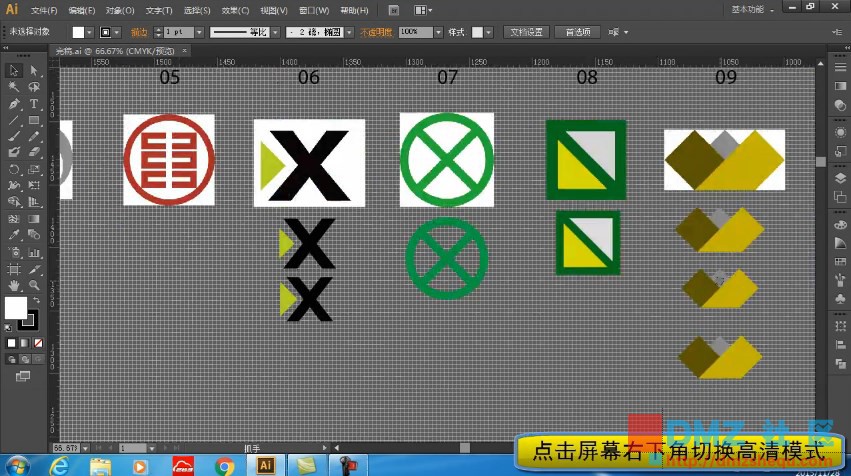Screen dimensions: 851x476
Task: Expand the opacity 100% dropdown
Action: click(x=438, y=33)
